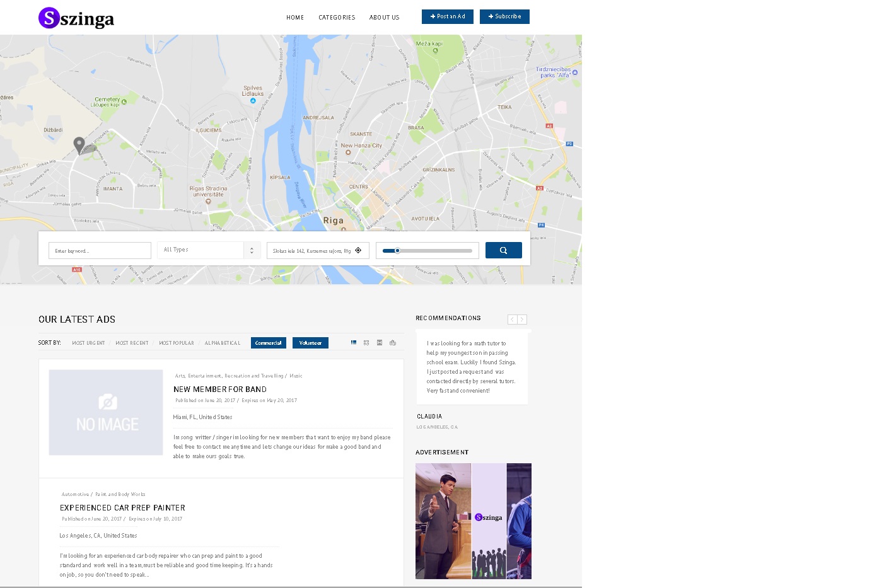Toggle the Volunteer filter button
Screen dimensions: 884x588
[x=310, y=343]
